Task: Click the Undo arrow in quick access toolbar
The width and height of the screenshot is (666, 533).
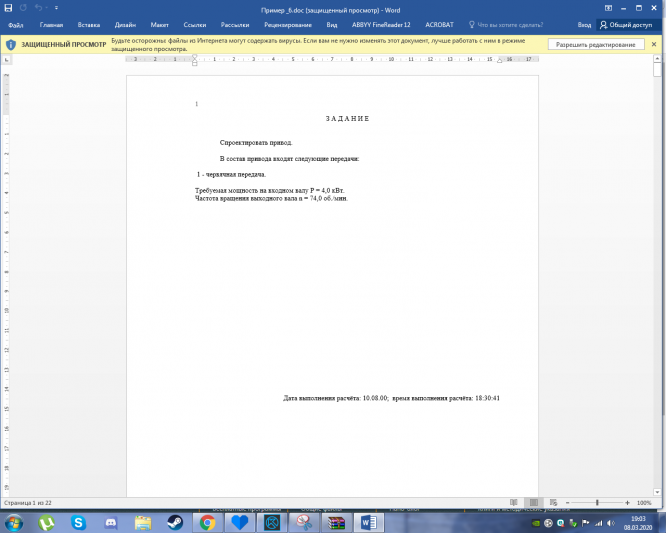Action: pos(38,8)
